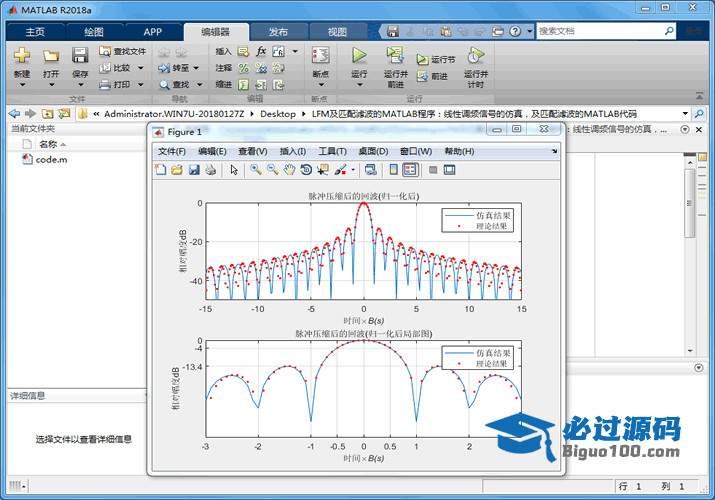Click Zoom In tool in Figure 1
The image size is (715, 500).
click(256, 170)
